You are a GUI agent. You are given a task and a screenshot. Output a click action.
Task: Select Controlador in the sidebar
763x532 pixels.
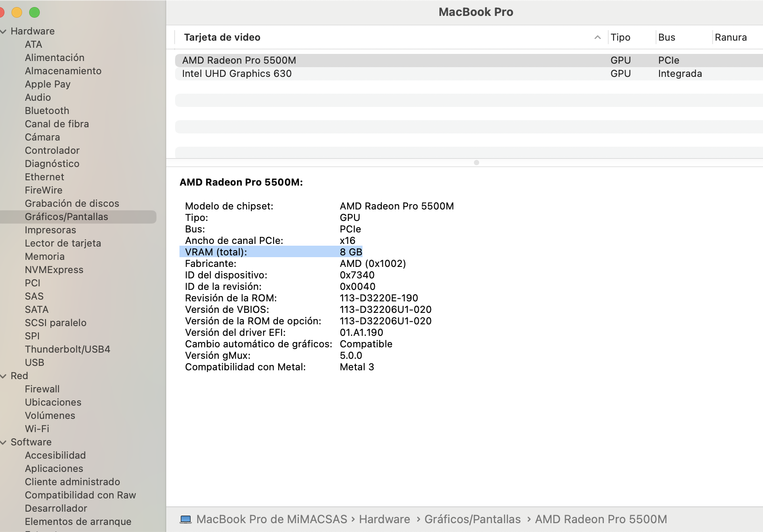(x=52, y=151)
